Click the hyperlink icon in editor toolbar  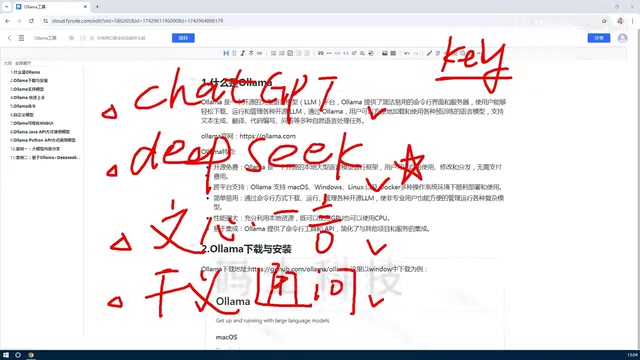click(260, 53)
